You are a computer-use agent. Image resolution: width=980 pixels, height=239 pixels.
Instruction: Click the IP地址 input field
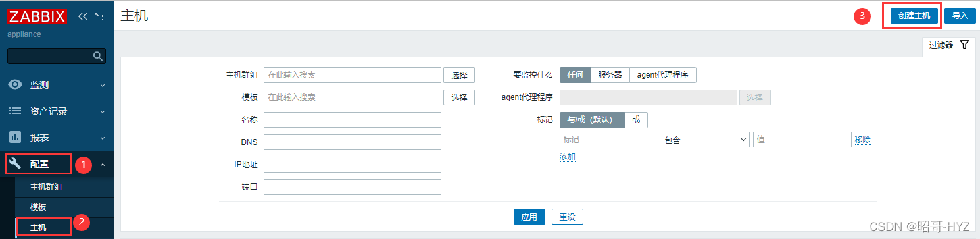click(352, 165)
